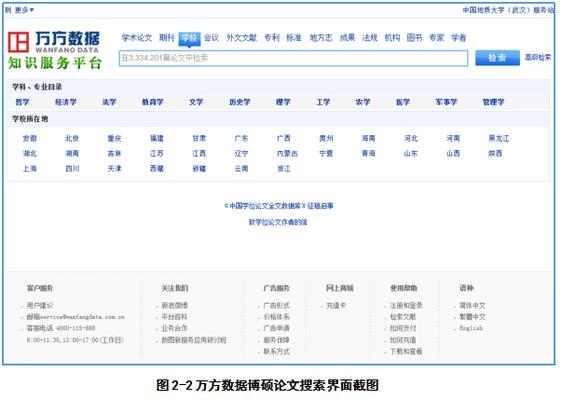Choose 云南 under school location
Viewport: 562px width, 400px height.
(241, 168)
